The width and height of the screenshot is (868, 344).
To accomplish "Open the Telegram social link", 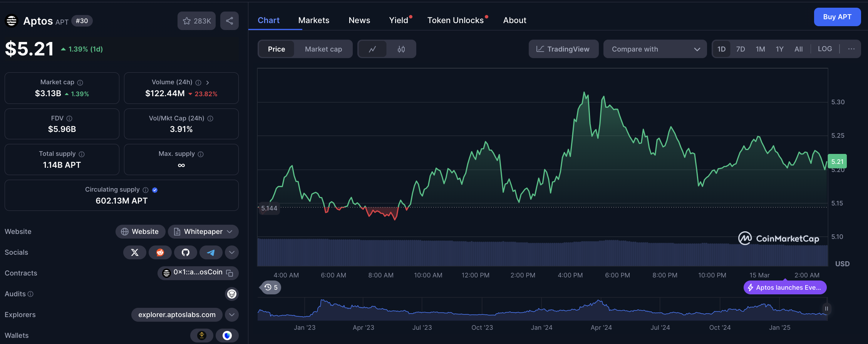I will tap(211, 252).
